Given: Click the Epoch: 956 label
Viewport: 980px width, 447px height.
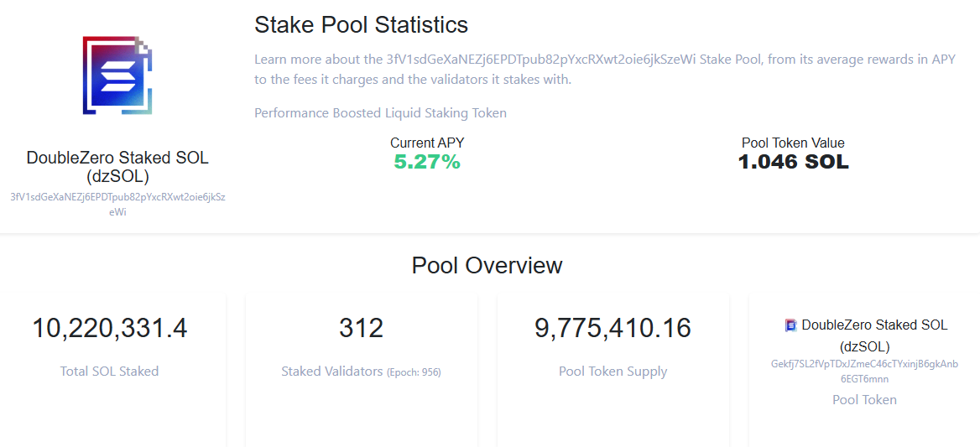Looking at the screenshot, I should [414, 372].
